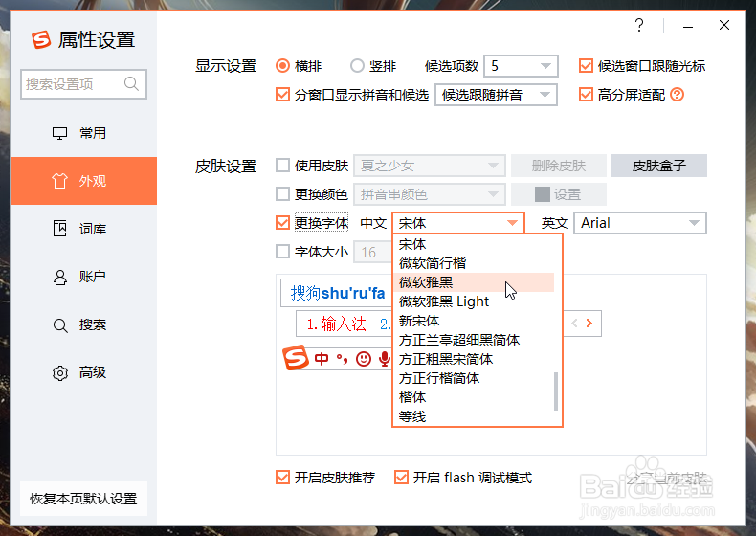Click punctuation icon on preview toolbar

pos(342,359)
